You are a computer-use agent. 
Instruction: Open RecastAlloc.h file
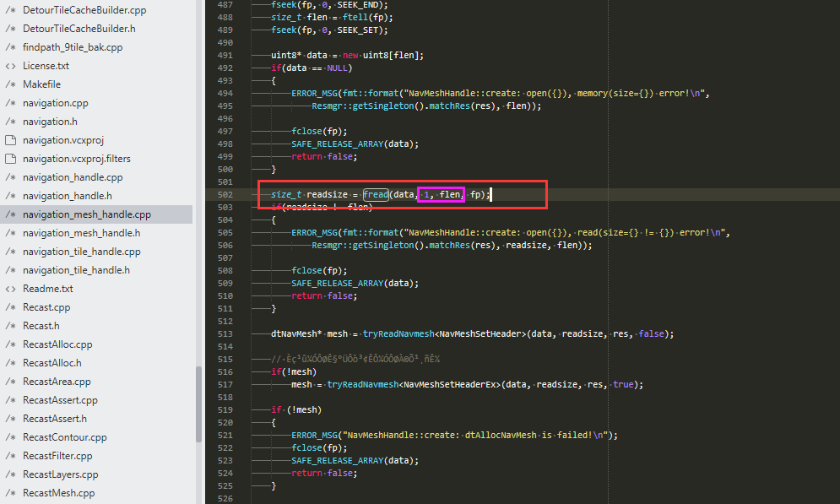tap(52, 363)
